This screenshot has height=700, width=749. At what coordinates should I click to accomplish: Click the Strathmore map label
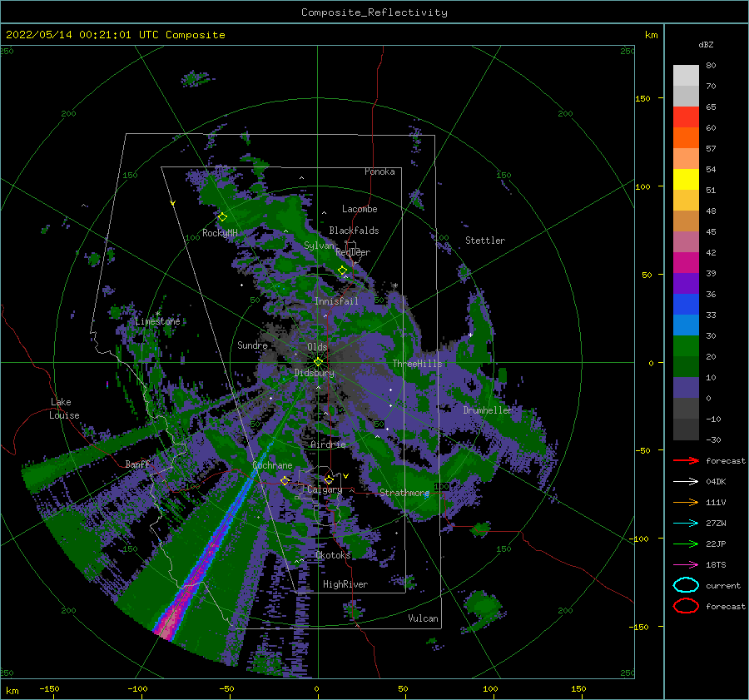tap(404, 492)
